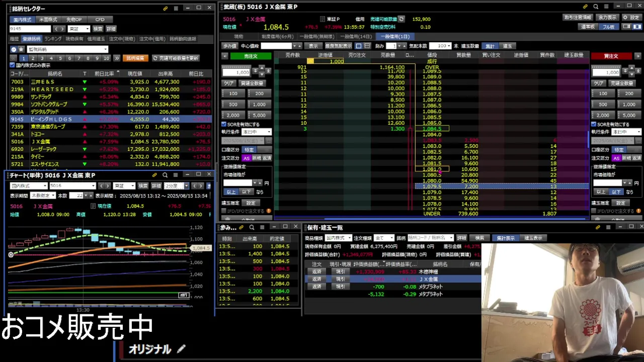Switch to 先物OP tab
Viewport: 644px width, 362px height.
(x=74, y=20)
